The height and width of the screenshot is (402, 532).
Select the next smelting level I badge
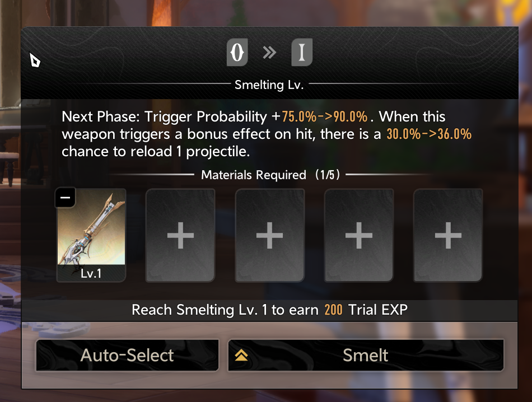[302, 52]
